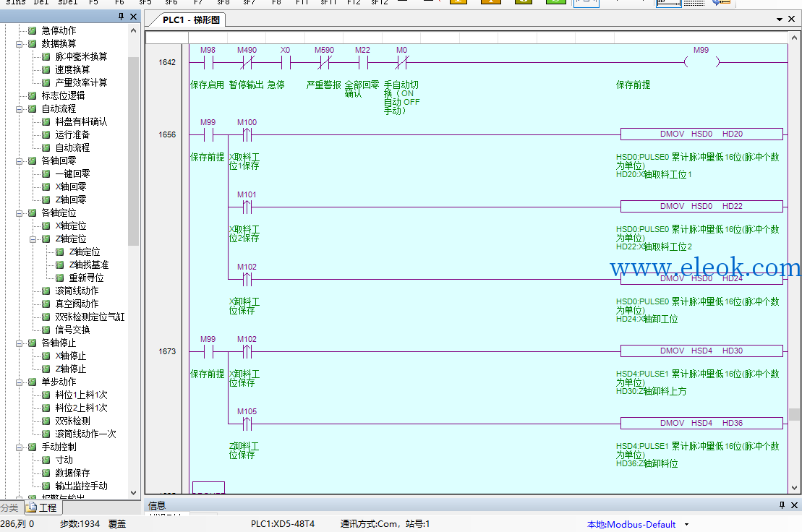The height and width of the screenshot is (532, 802).
Task: Select the Z轴找基准 node icon
Action: click(60, 265)
